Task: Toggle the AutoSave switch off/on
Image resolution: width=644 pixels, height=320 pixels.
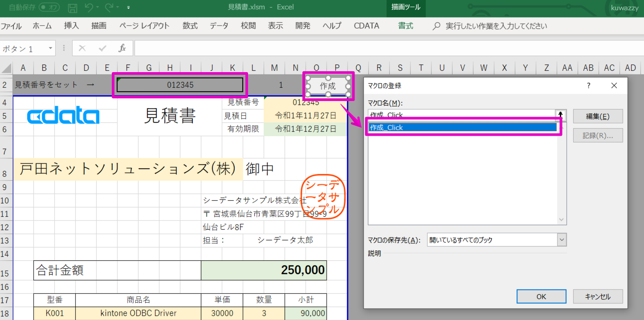Action: [49, 7]
